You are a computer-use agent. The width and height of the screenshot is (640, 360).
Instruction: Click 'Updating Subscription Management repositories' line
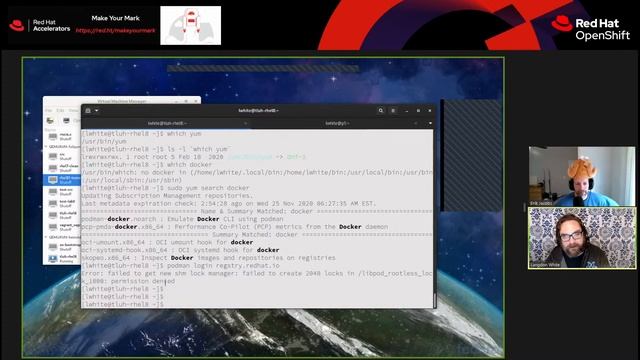pyautogui.click(x=168, y=196)
